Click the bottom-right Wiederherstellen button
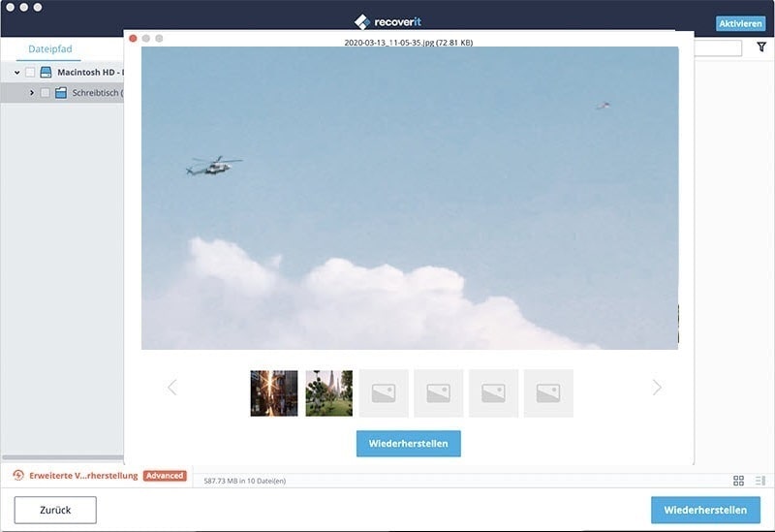 coord(705,510)
